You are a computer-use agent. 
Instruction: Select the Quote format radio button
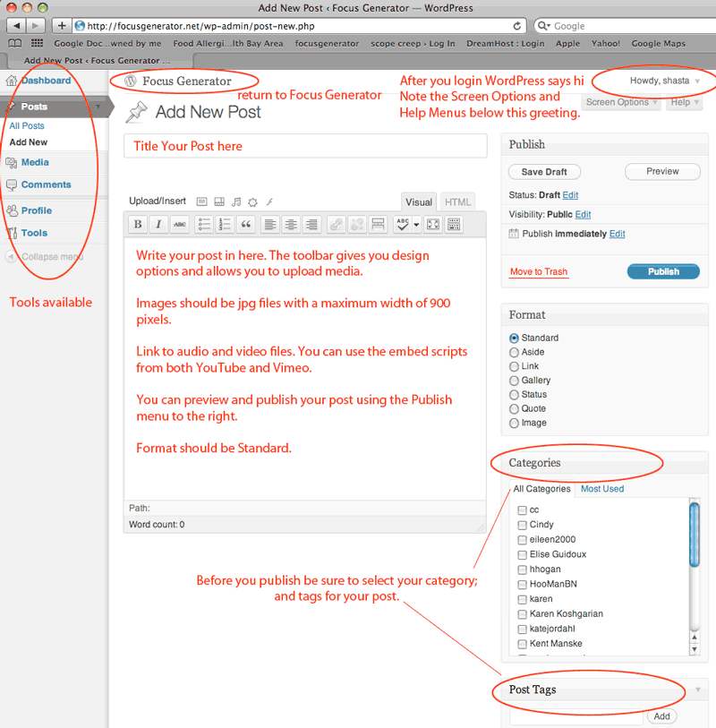[x=514, y=409]
